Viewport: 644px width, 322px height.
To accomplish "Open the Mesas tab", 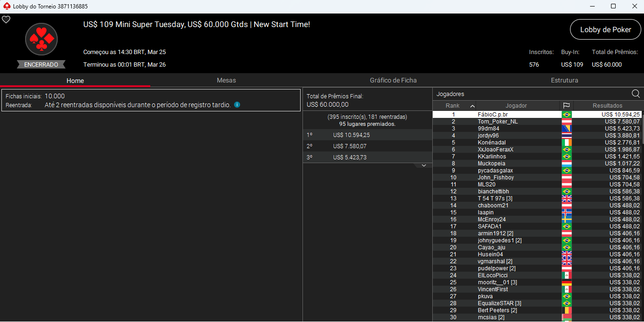I will point(226,80).
